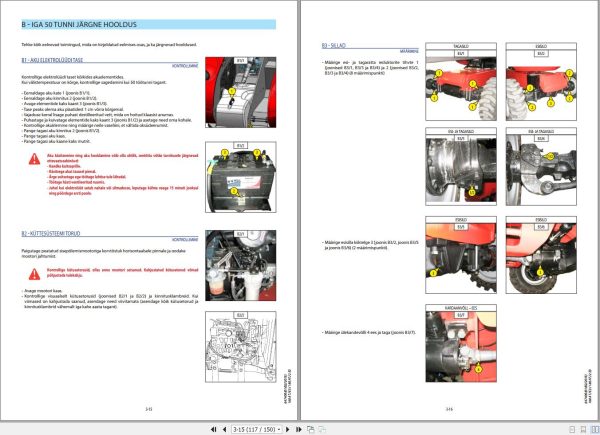
Task: Click page number 3-15 at the bottom of the left page
Action: click(149, 409)
